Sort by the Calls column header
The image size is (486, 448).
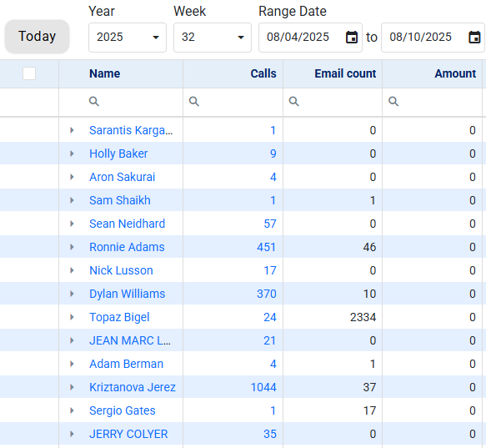tap(263, 73)
